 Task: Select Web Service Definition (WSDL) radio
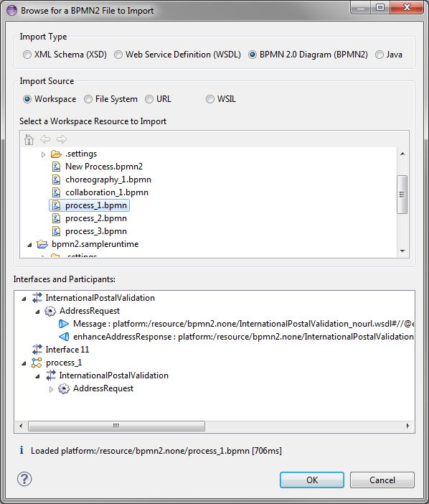[x=118, y=55]
